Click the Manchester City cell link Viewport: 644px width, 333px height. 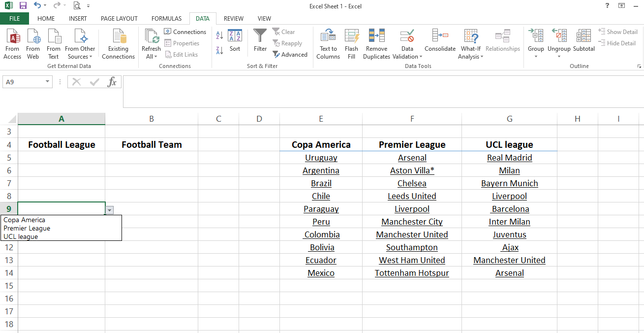tap(412, 222)
